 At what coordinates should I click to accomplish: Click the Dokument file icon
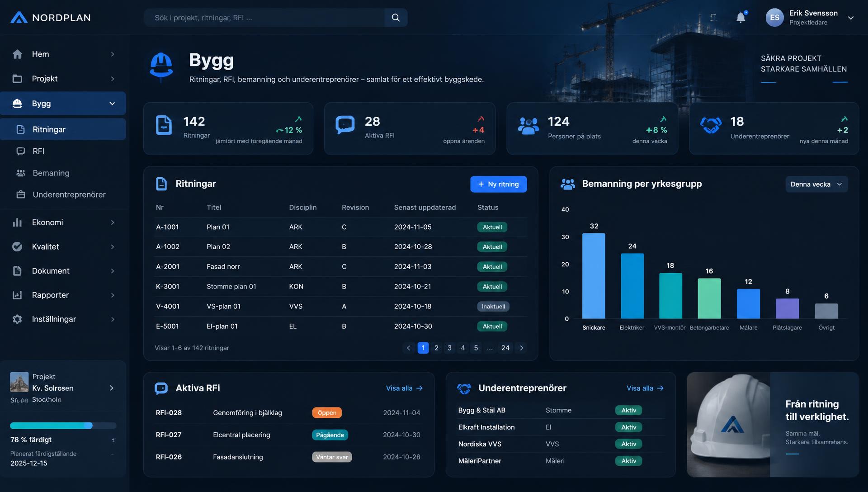point(17,271)
